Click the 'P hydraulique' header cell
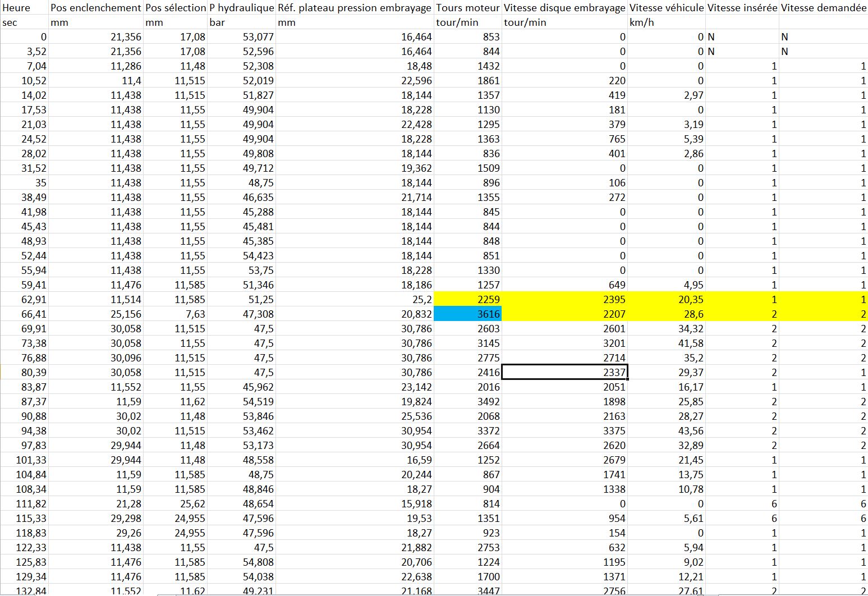Image resolution: width=868 pixels, height=596 pixels. click(242, 8)
